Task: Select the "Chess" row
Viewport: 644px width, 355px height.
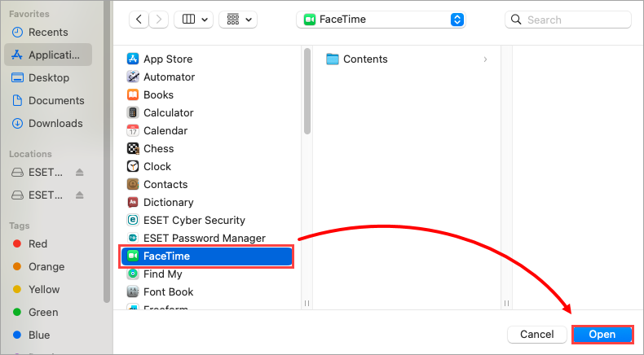Action: pyautogui.click(x=206, y=148)
